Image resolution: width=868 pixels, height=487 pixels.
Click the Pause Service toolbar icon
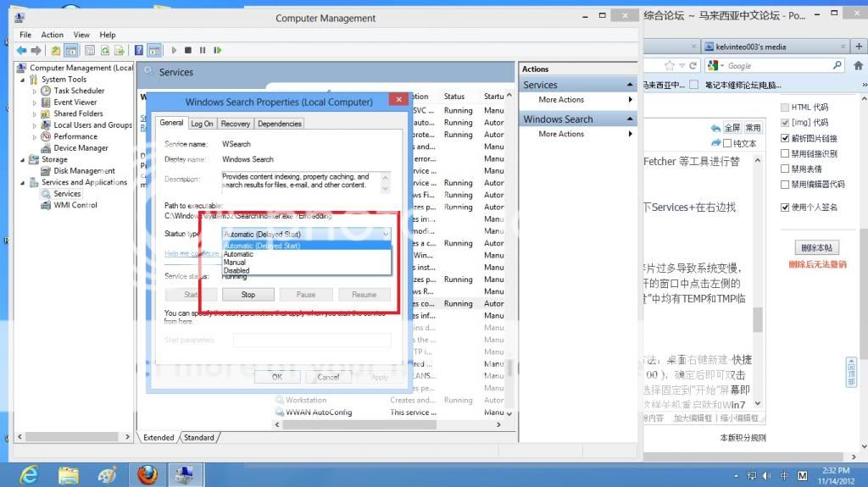click(201, 51)
